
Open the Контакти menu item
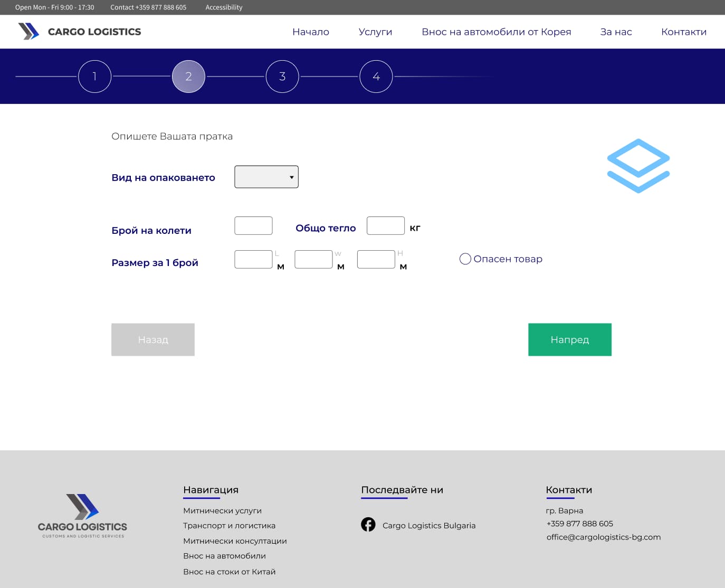683,32
